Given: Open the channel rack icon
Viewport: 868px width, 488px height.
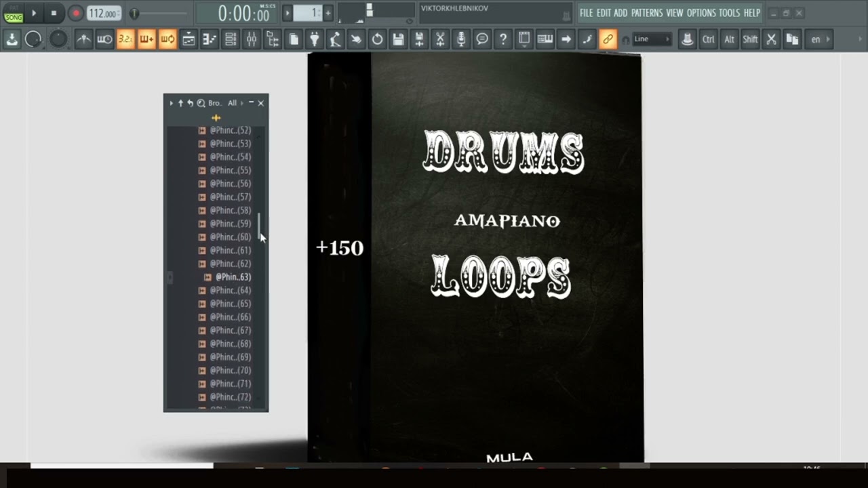Looking at the screenshot, I should 231,39.
